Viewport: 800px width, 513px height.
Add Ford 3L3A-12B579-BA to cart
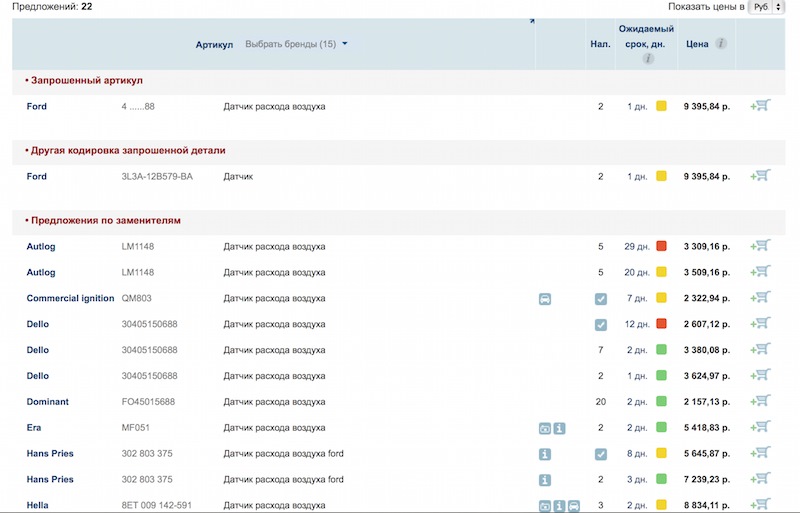pyautogui.click(x=760, y=176)
